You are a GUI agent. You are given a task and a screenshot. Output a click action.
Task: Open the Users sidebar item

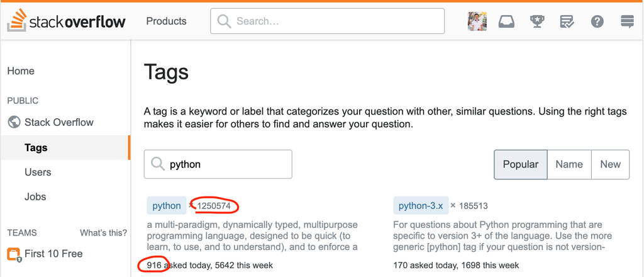tap(38, 172)
